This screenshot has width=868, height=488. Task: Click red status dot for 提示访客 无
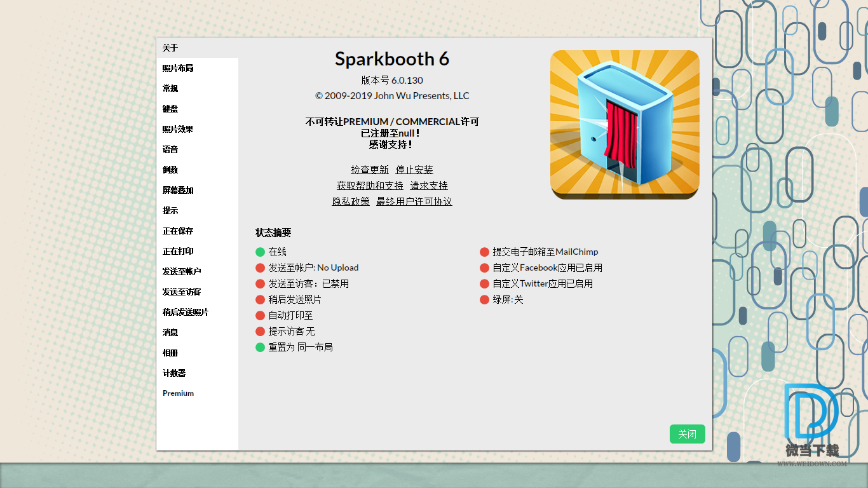click(x=260, y=332)
